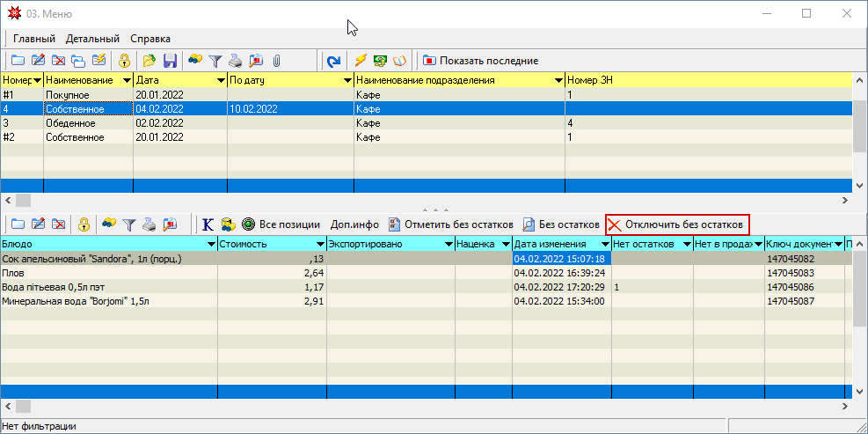Click padlock icon in top toolbar
The height and width of the screenshot is (434, 868).
[124, 61]
